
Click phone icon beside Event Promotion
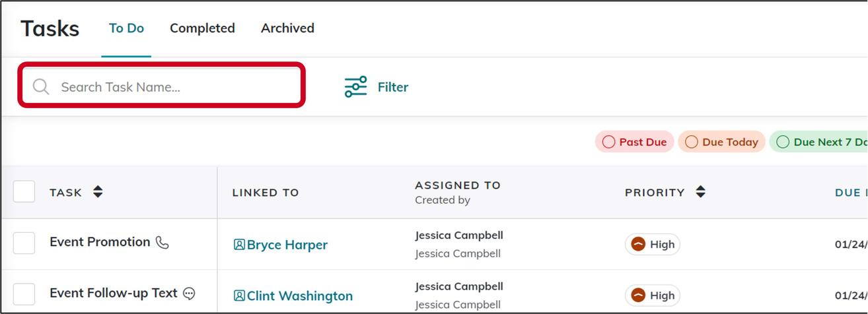pos(162,243)
